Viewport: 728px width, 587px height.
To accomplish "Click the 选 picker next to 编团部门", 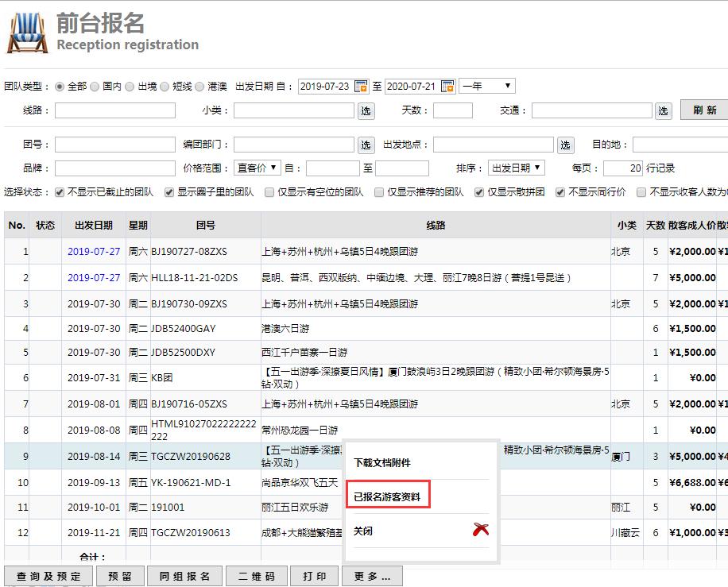I will point(366,145).
